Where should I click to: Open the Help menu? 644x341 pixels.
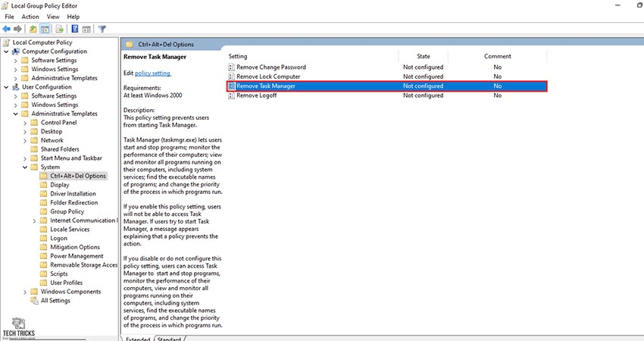pos(73,17)
